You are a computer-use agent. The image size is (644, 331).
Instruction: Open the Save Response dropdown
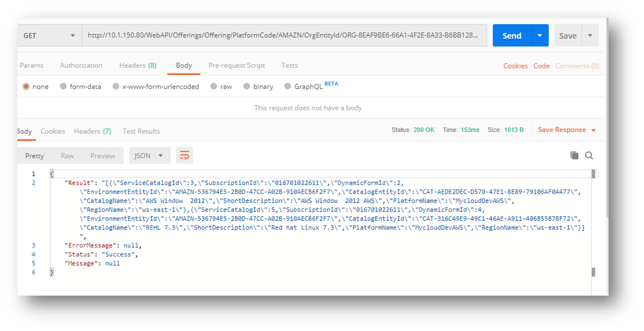point(567,130)
